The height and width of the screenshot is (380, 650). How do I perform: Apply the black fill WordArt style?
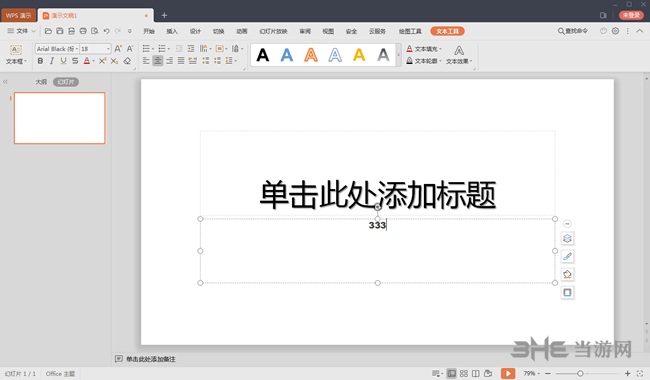(x=262, y=55)
